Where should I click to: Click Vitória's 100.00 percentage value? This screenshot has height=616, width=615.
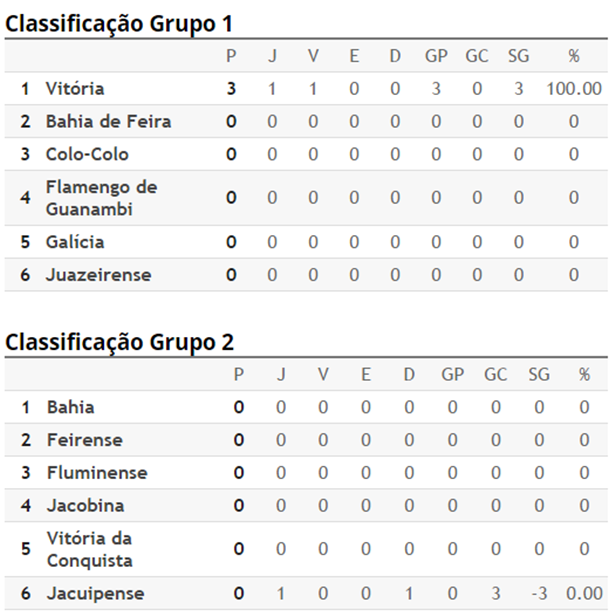coord(574,89)
